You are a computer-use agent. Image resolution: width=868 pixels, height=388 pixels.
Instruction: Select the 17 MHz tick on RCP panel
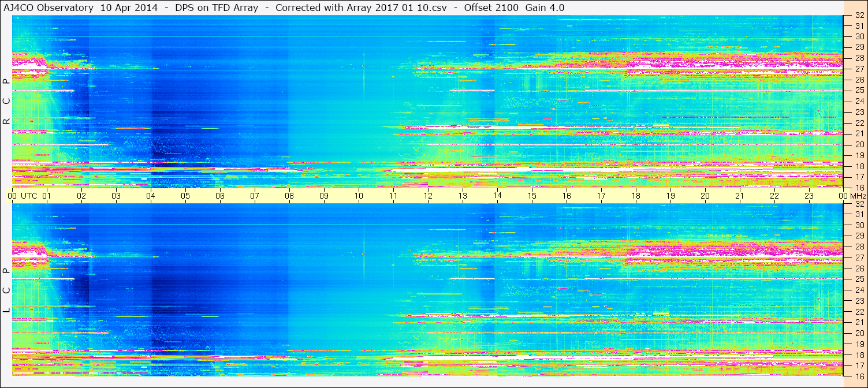tap(859, 177)
